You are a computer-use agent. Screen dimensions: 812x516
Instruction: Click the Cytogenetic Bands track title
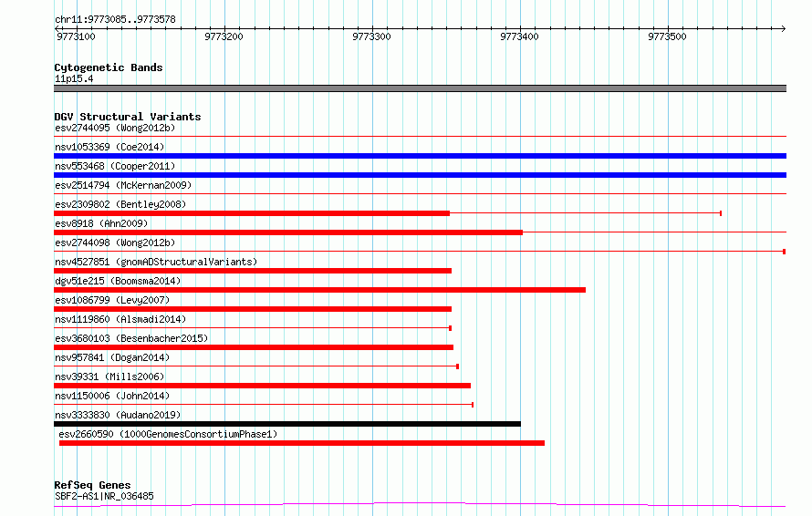109,67
